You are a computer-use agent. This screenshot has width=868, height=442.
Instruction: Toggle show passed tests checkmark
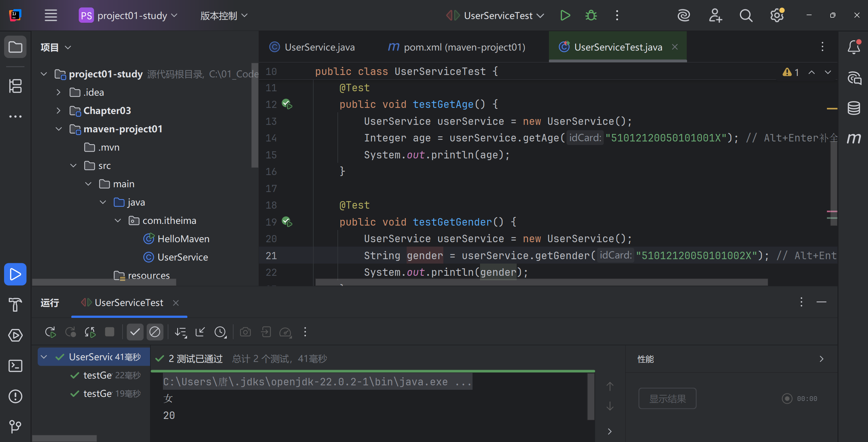(135, 332)
